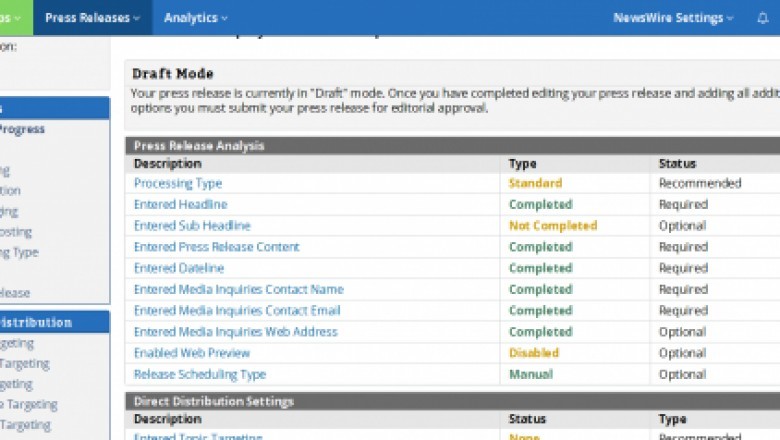
Task: Open the Enabled Web Preview link
Action: 192,353
